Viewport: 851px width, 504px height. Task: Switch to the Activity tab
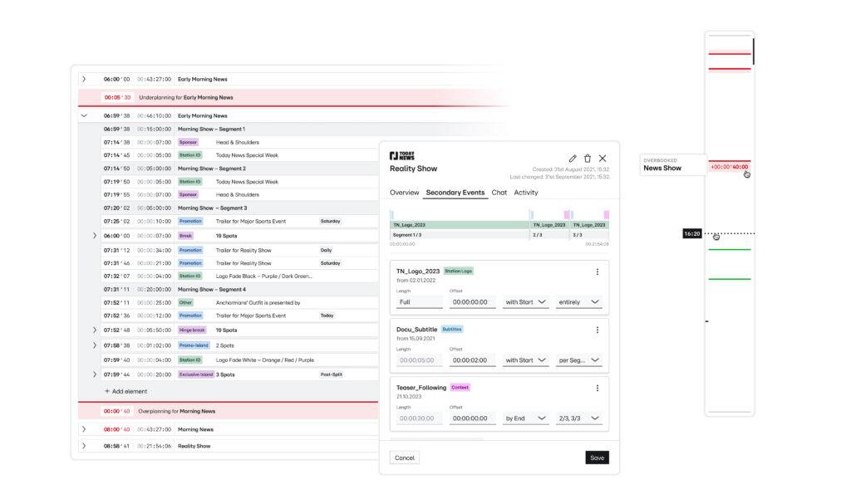(x=525, y=193)
